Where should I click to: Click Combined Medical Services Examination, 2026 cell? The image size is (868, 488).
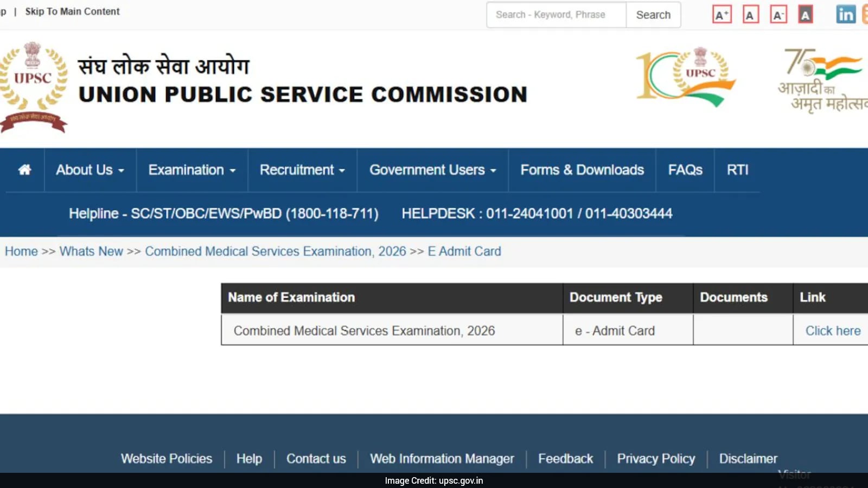[392, 330]
